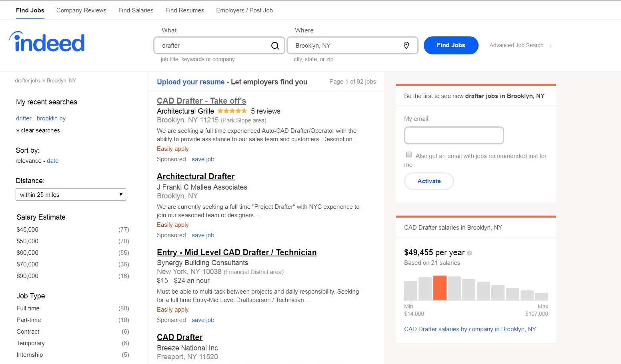Switch to Find Salaries tab

(136, 10)
